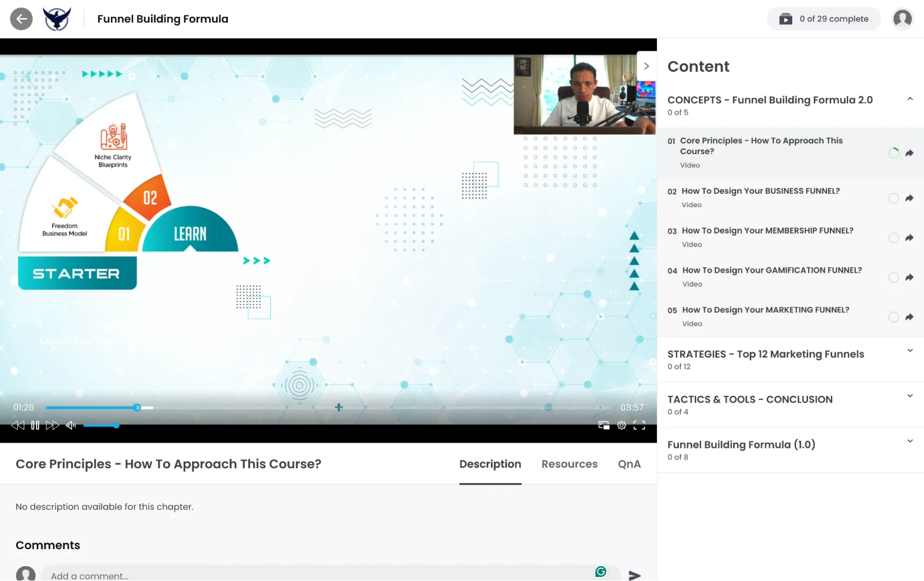Open video settings gear
The width and height of the screenshot is (924, 581).
coord(622,426)
